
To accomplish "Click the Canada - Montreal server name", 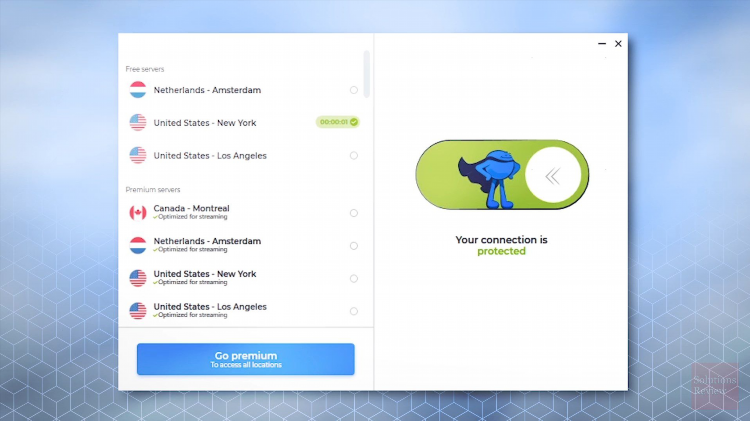I will point(191,208).
